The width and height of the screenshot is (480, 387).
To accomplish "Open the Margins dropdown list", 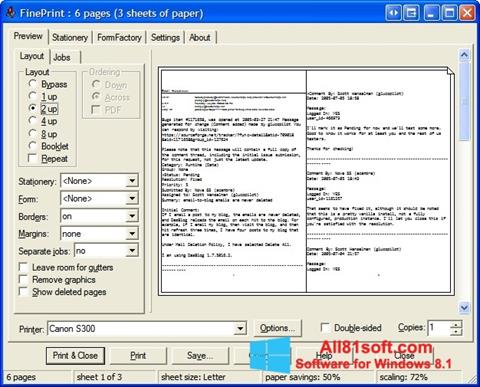I will coord(132,233).
